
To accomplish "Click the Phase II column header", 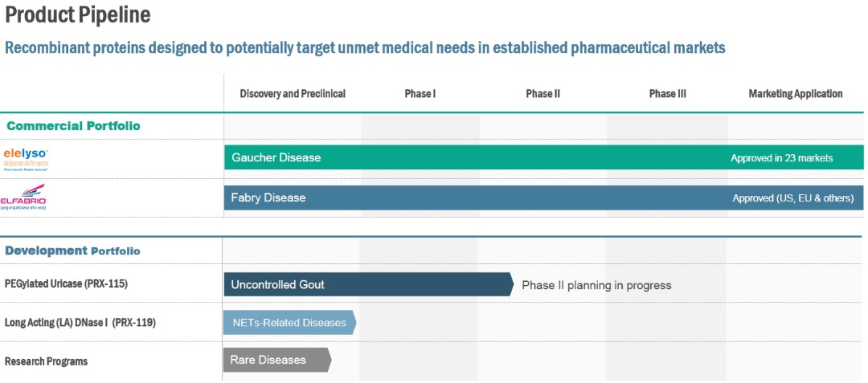I will pos(543,94).
